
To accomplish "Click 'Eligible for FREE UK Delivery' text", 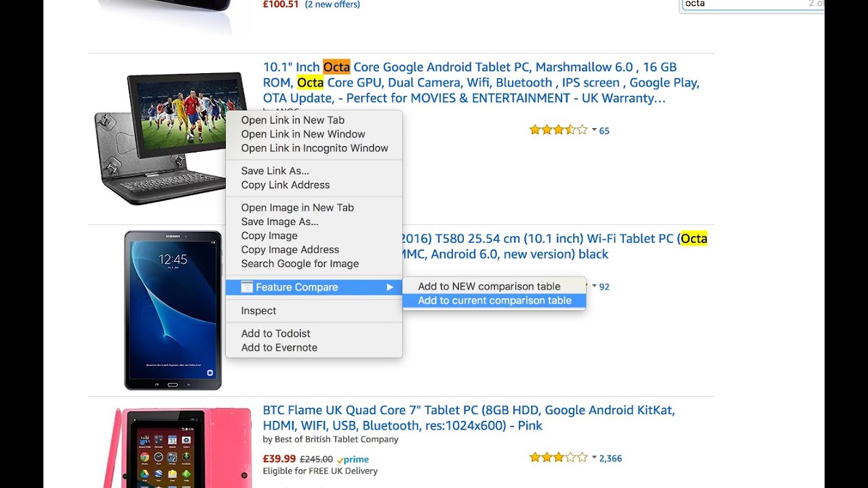I will 320,471.
